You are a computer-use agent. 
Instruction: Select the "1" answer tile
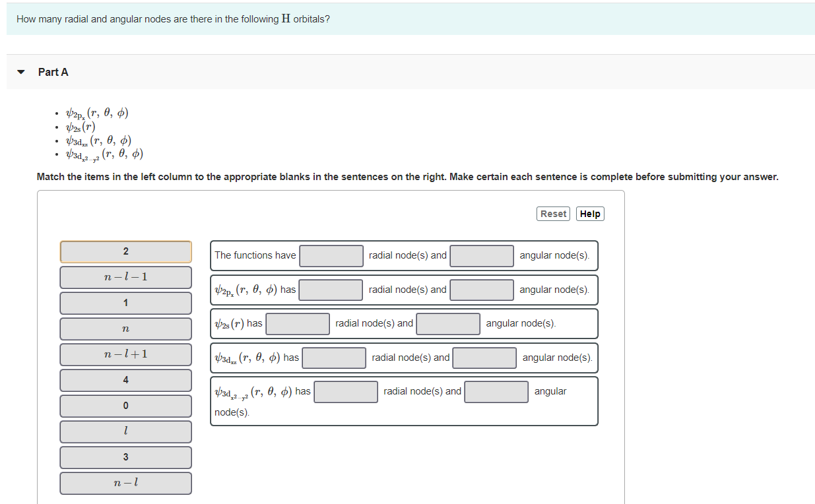[125, 303]
